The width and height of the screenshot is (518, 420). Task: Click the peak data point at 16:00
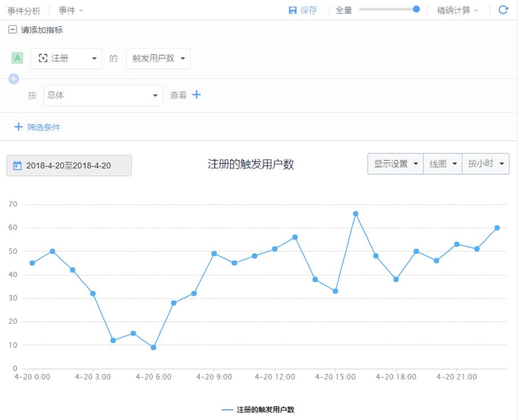(356, 214)
